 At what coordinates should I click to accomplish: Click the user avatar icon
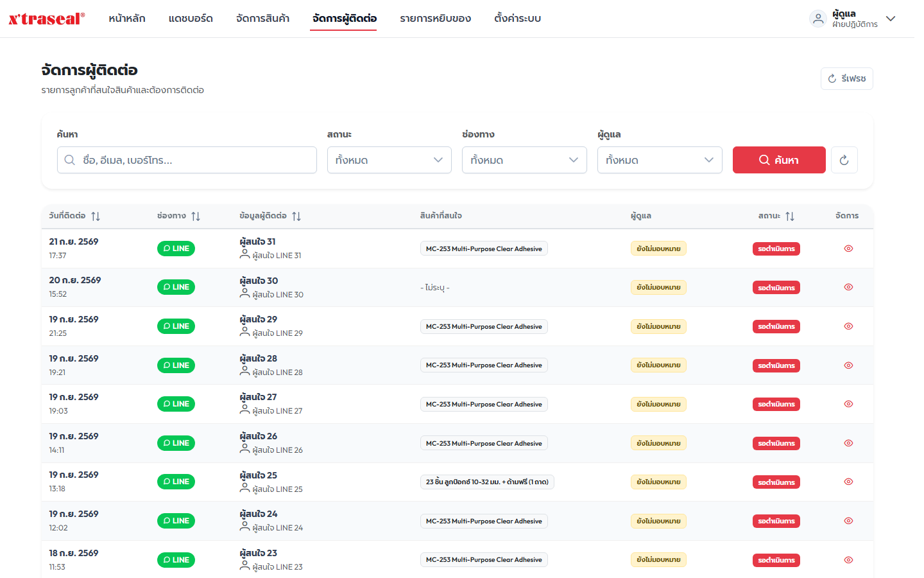point(818,19)
